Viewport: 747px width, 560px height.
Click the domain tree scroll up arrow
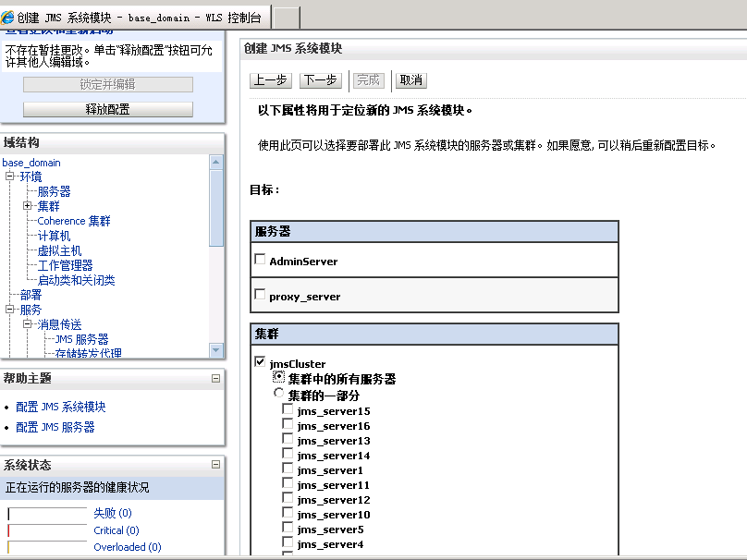(x=215, y=162)
